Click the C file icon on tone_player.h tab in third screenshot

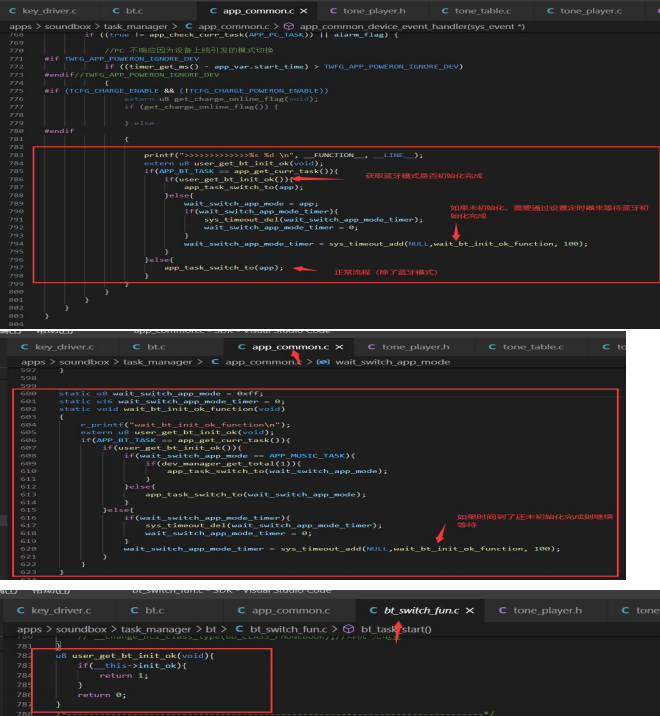pos(503,611)
